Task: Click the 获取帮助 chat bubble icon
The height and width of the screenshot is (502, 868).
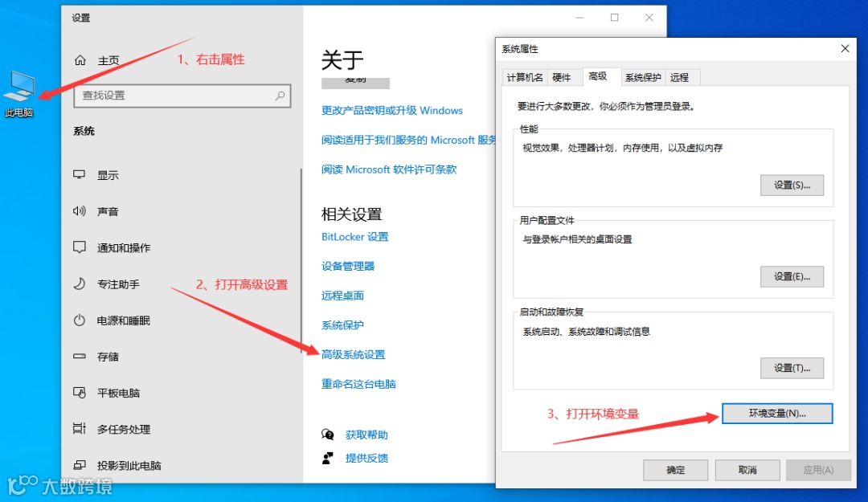Action: tap(328, 435)
